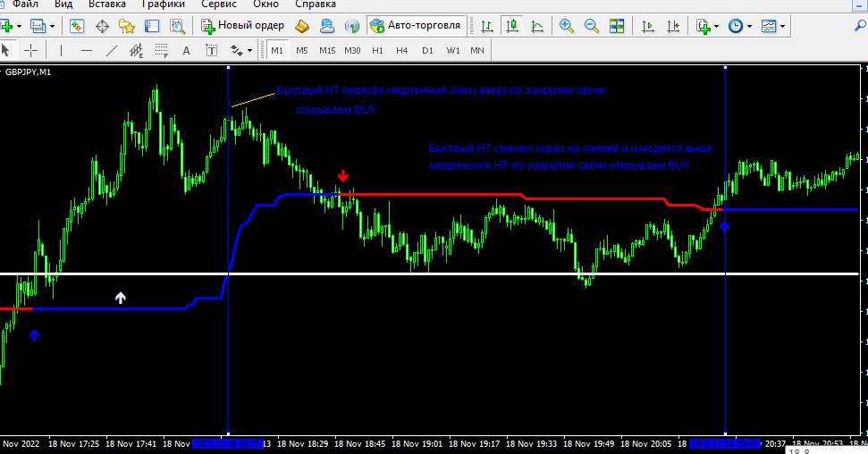The height and width of the screenshot is (454, 868).
Task: Open the Вставка menu
Action: pyautogui.click(x=107, y=4)
